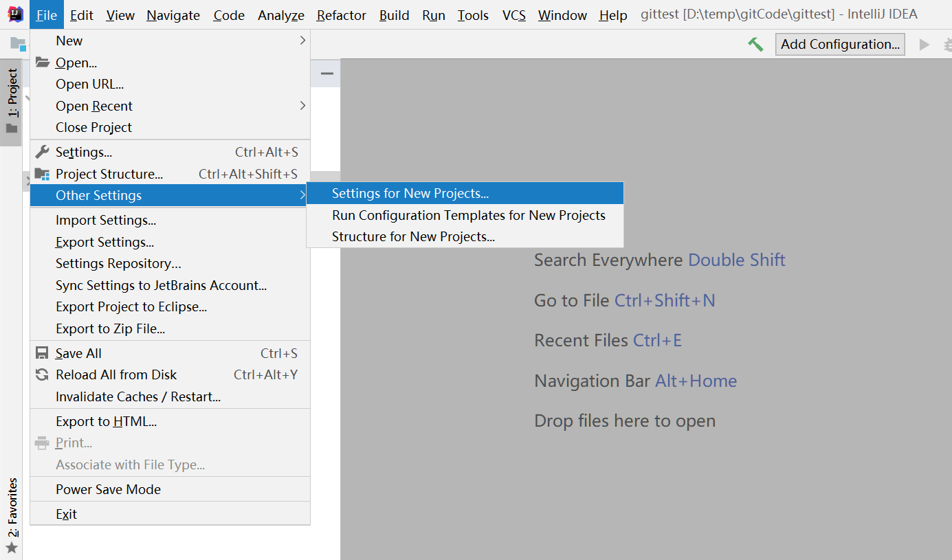Open Settings Repository...
Screen dimensions: 952x560
coord(170,263)
